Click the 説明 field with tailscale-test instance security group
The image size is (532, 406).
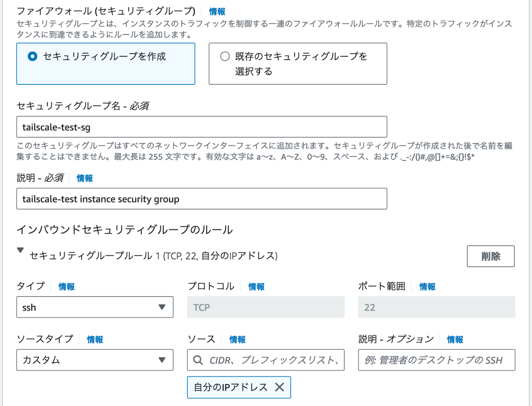click(202, 199)
